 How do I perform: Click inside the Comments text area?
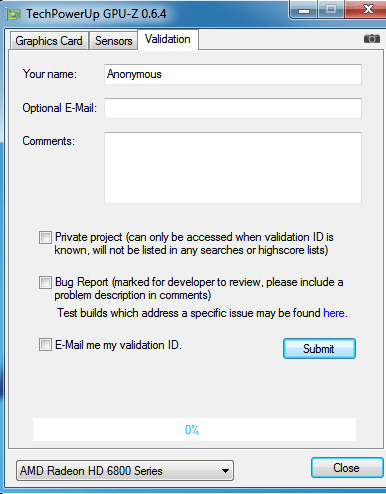tap(233, 168)
